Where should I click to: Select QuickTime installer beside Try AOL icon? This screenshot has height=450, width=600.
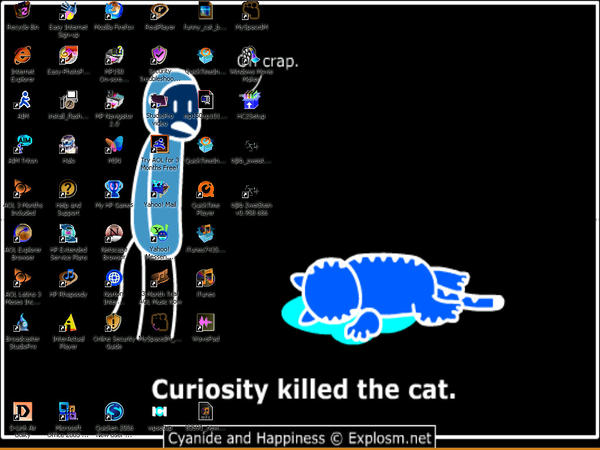click(x=205, y=145)
